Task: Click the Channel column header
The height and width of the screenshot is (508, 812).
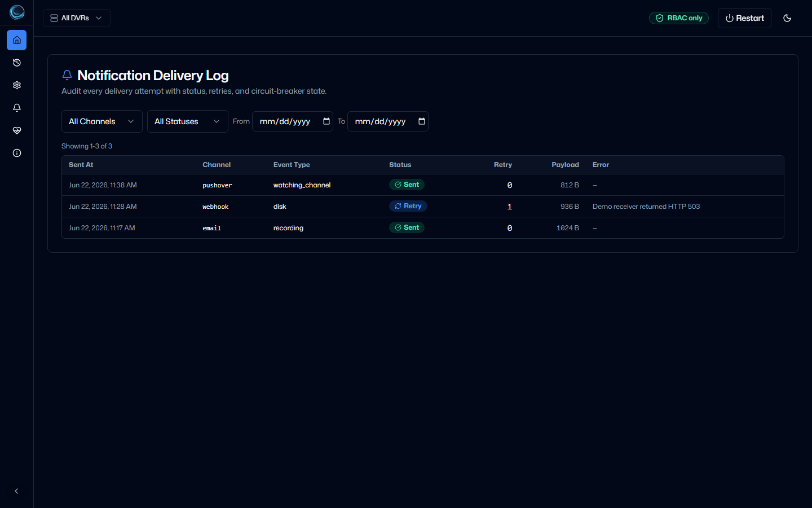Action: point(217,165)
